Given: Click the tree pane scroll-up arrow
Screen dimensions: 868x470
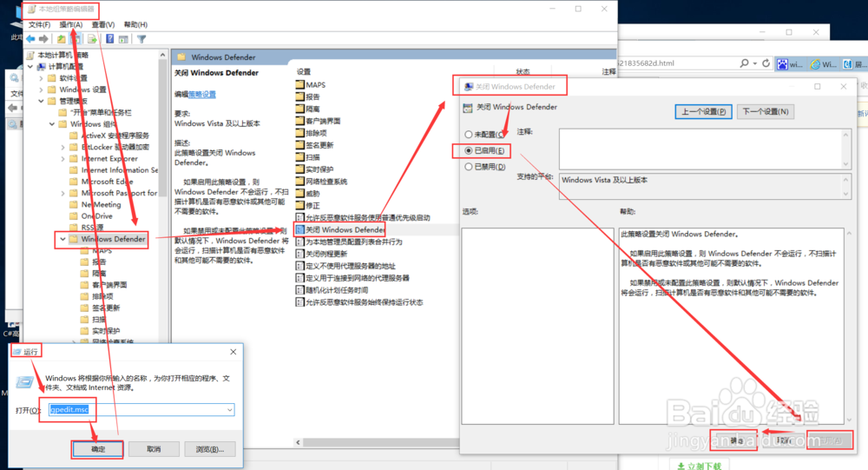Looking at the screenshot, I should coord(163,55).
